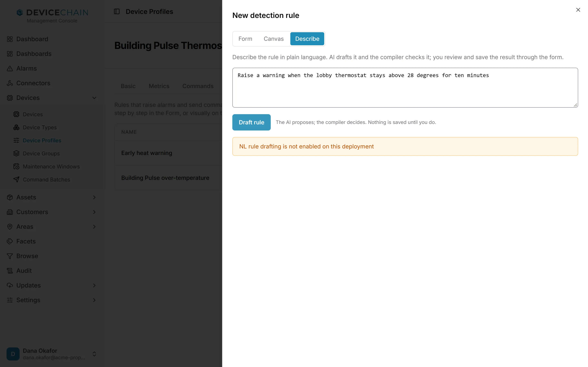Viewport: 588px width, 367px height.
Task: Collapse the Devices sidebar section
Action: click(x=94, y=98)
